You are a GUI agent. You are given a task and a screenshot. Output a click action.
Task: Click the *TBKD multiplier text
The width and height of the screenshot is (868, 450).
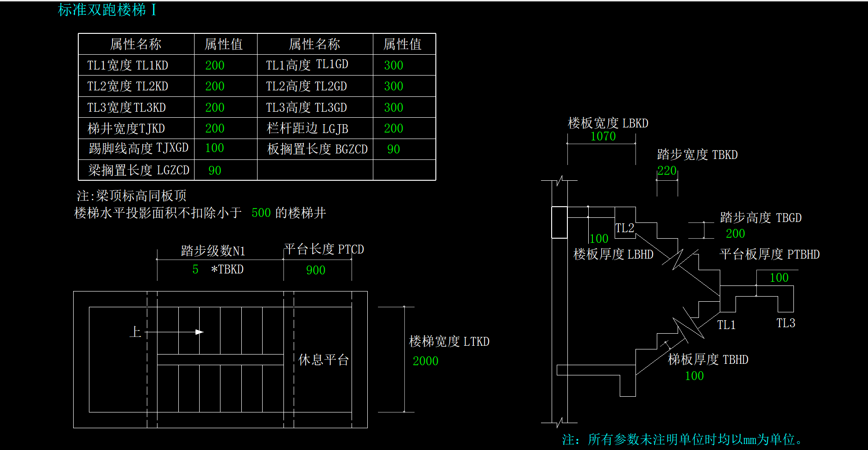(227, 269)
